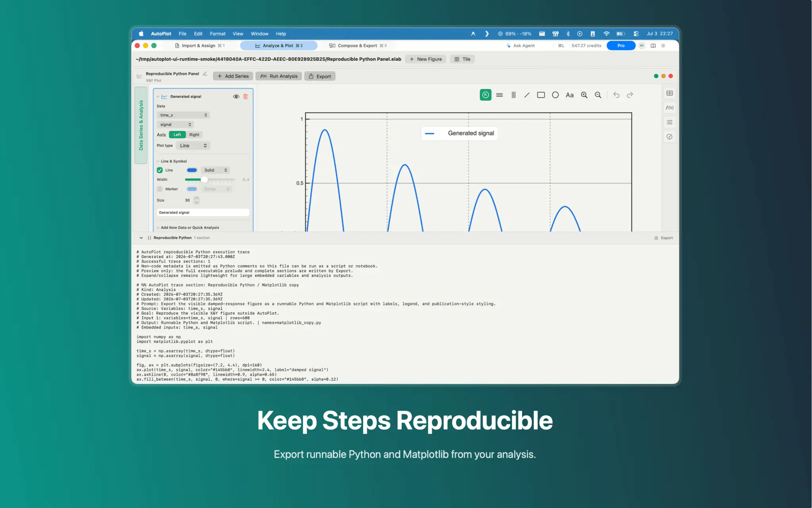Open the Circle marker shape dropdown
This screenshot has width=812, height=508.
pyautogui.click(x=216, y=189)
